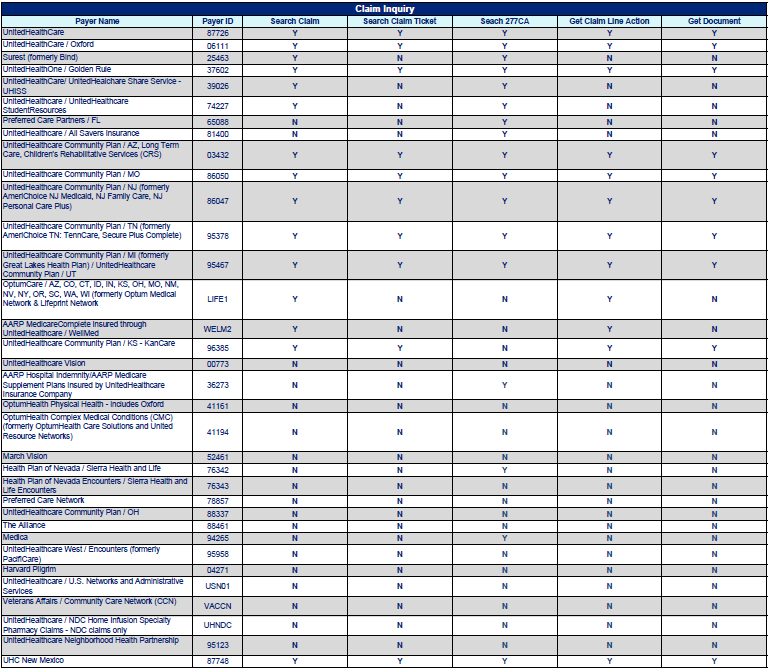The image size is (769, 672).
Task: Select OptumHealth Physical Health - Includes Oxford
Action: (x=83, y=404)
